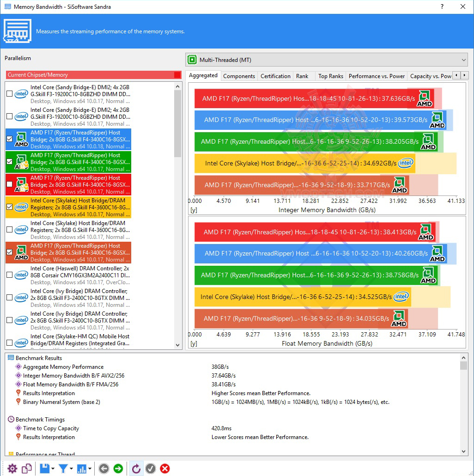
Task: Go forward with the green arrow
Action: point(118,469)
